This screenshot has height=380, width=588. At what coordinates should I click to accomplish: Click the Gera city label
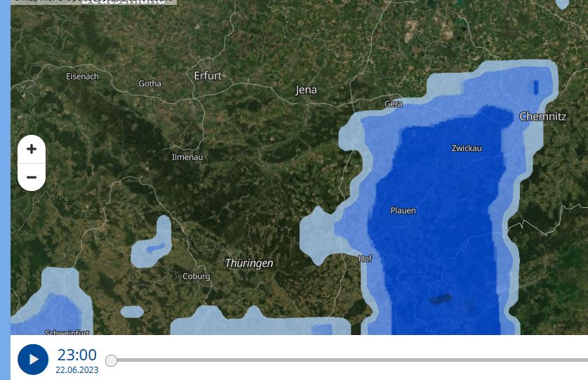click(x=393, y=104)
